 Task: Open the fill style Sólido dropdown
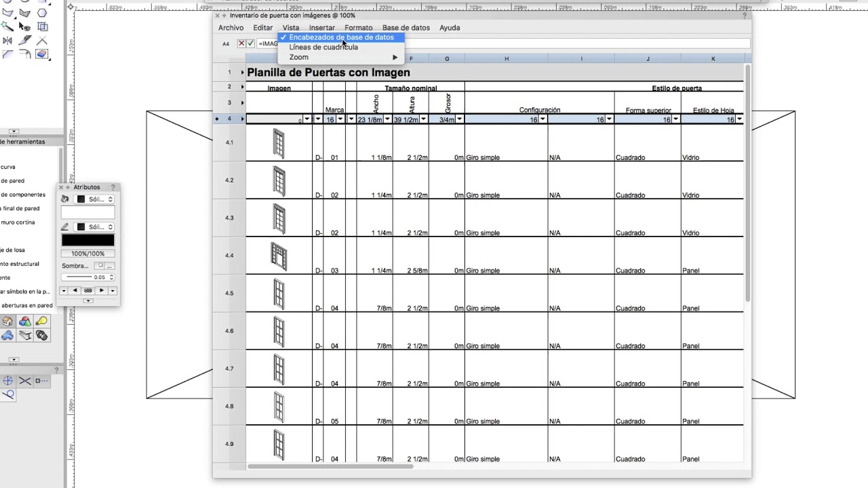[94, 199]
